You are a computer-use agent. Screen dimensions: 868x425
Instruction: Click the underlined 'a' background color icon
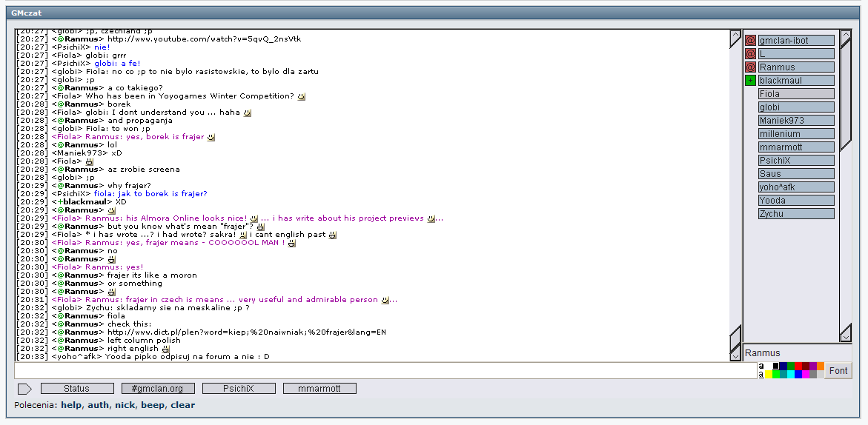click(761, 375)
